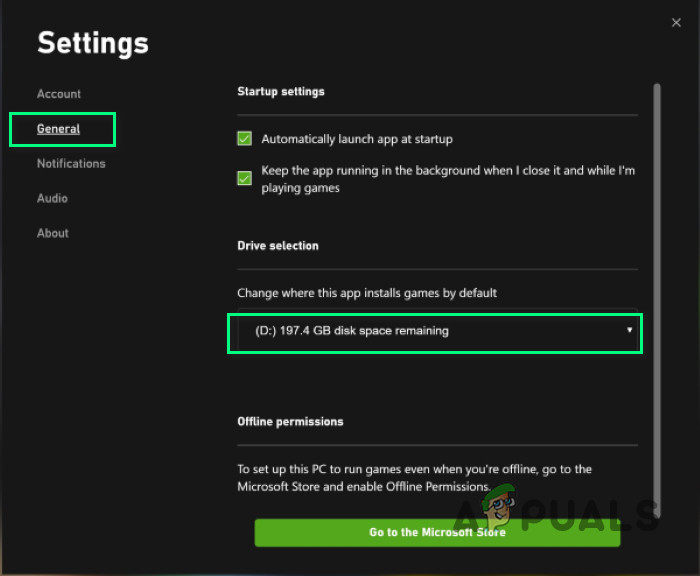The image size is (700, 576).
Task: Uncheck the keep app running in background checkbox
Action: (x=244, y=179)
